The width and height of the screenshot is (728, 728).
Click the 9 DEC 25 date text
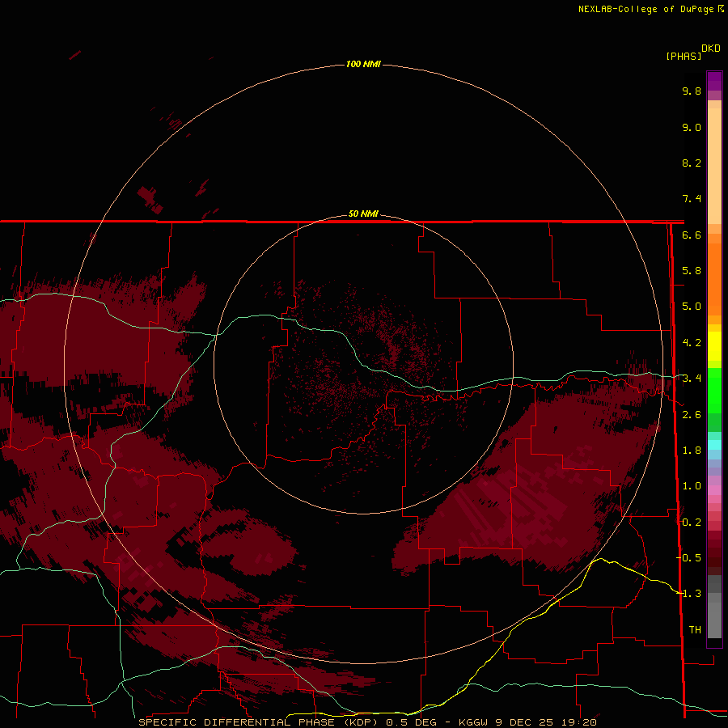[x=525, y=722]
